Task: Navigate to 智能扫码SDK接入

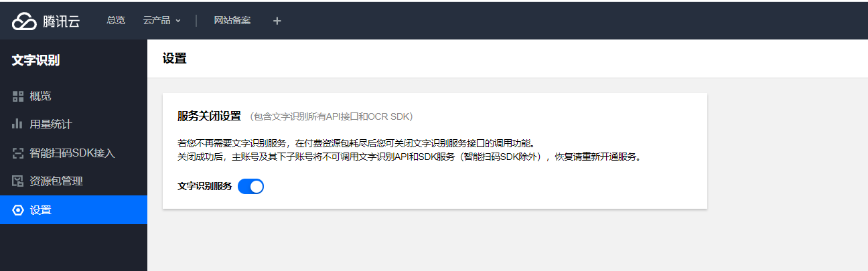Action: click(x=74, y=153)
